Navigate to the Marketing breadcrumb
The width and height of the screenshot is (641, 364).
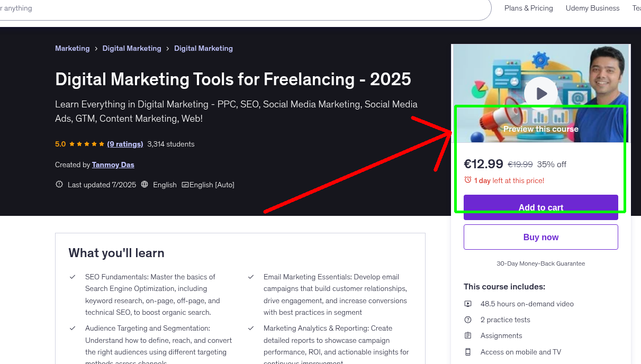point(73,48)
